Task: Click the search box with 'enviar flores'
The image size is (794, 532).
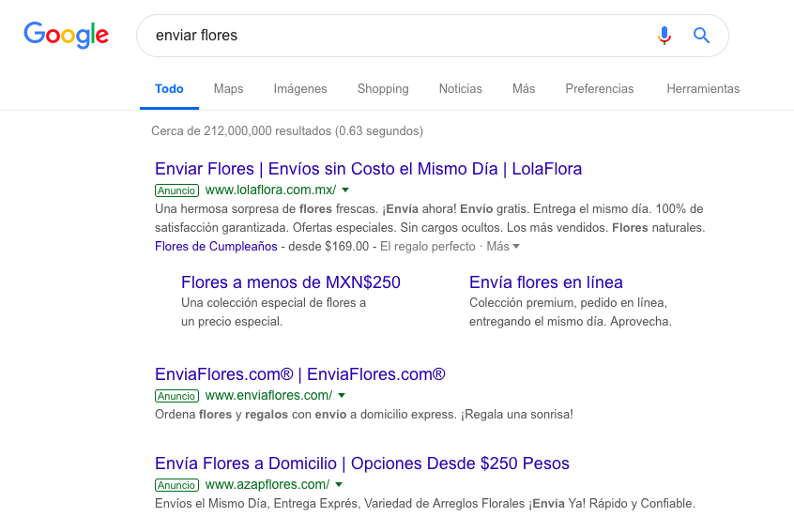Action: (x=394, y=36)
